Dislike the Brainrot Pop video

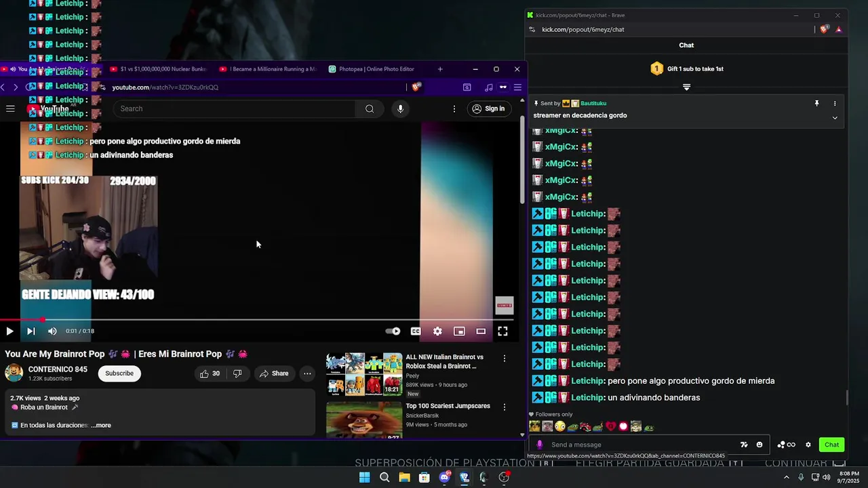237,373
